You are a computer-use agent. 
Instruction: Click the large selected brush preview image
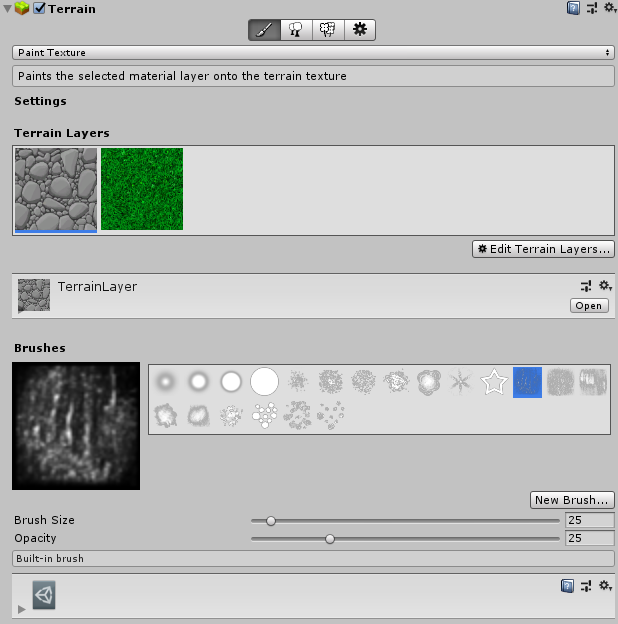pos(76,426)
